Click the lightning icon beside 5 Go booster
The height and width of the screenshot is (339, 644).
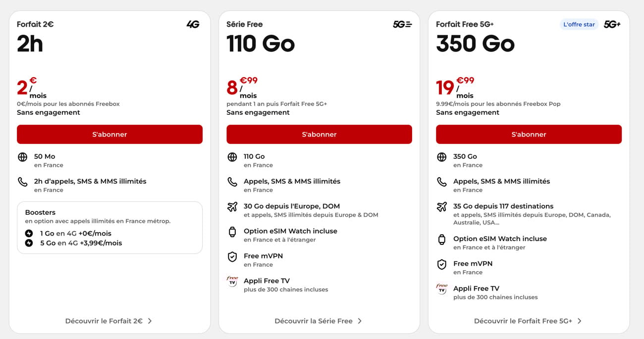pos(29,243)
